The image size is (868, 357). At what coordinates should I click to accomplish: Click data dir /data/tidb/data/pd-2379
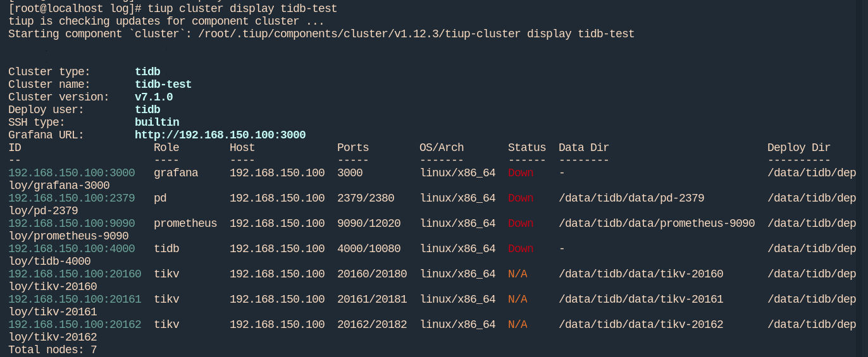tap(631, 198)
